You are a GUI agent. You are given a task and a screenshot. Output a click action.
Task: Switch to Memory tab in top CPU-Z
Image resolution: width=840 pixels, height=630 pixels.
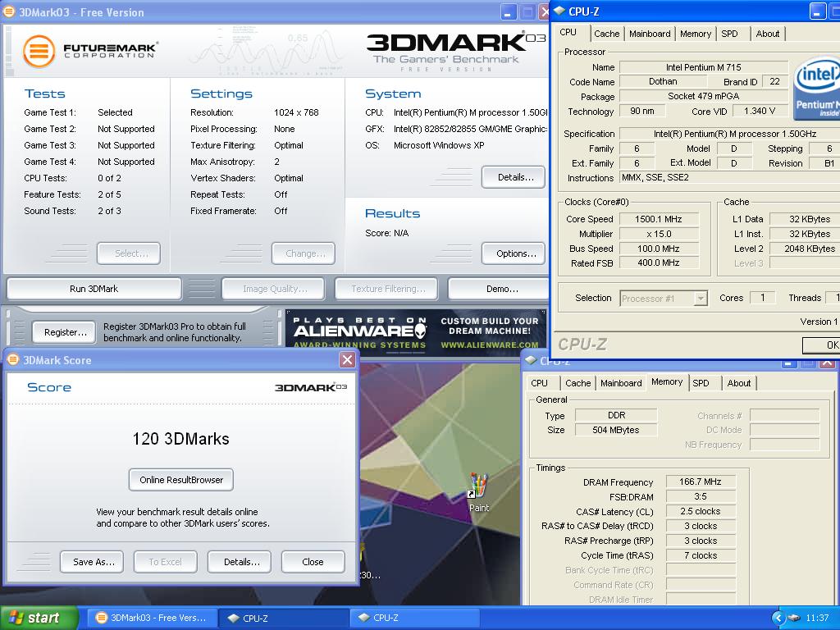click(x=696, y=34)
